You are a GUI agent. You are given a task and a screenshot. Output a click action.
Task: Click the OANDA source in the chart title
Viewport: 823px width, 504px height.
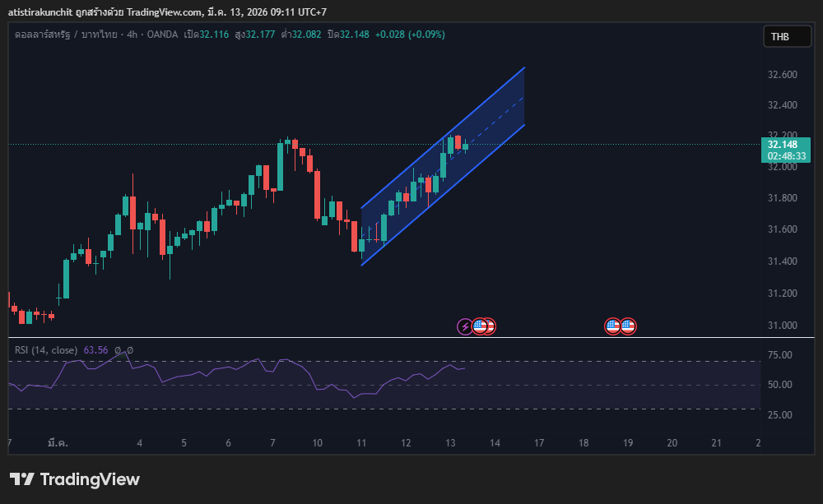(160, 35)
